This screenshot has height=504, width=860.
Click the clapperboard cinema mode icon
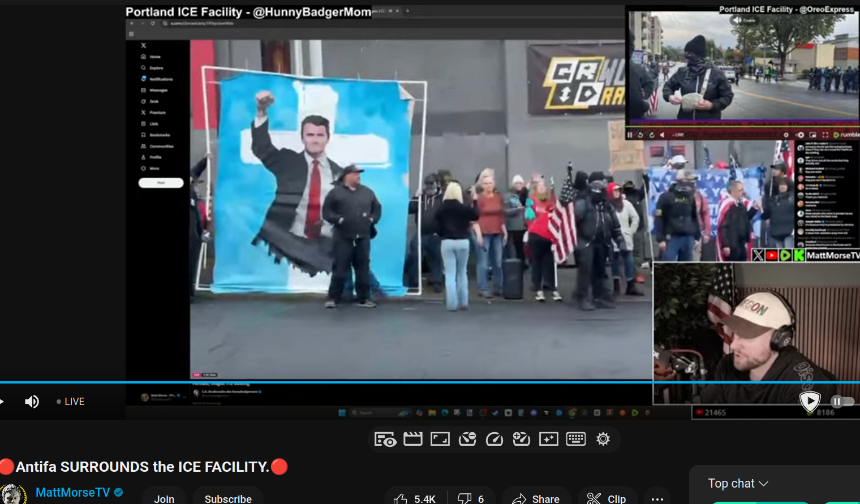(x=413, y=439)
